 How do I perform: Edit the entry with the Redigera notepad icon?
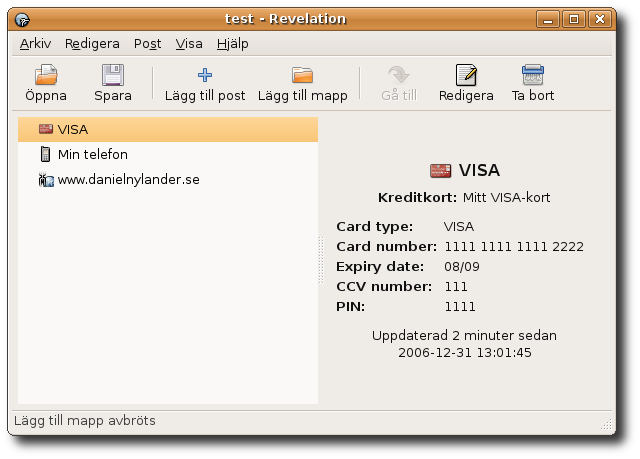pyautogui.click(x=466, y=75)
